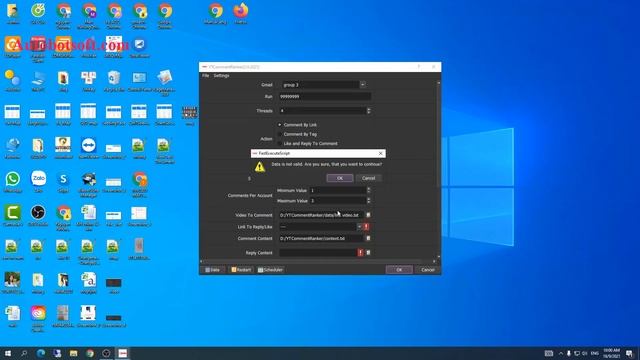The image size is (640, 360).
Task: Click the ENG language indicator
Action: (595, 353)
